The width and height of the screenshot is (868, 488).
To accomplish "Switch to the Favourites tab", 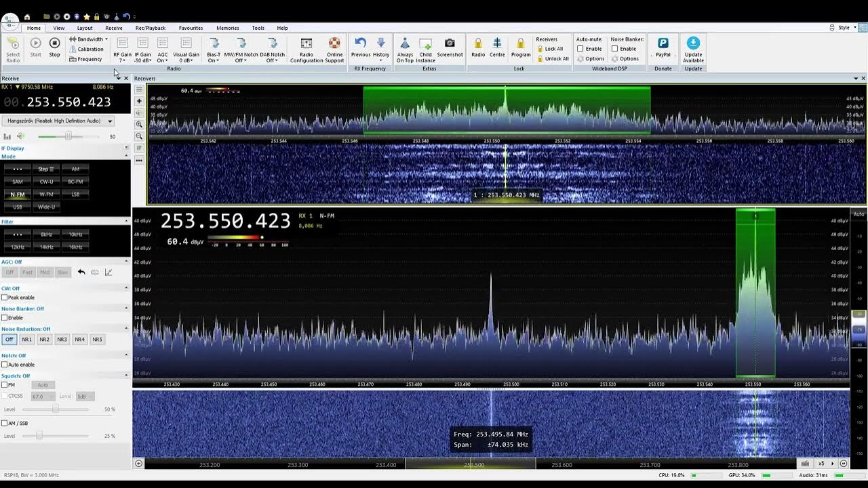I will pyautogui.click(x=191, y=28).
